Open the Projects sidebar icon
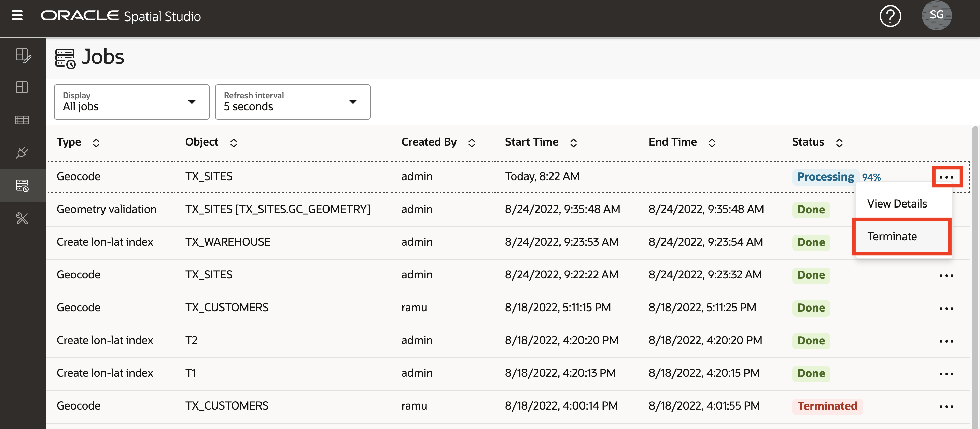This screenshot has width=980, height=429. 22,87
